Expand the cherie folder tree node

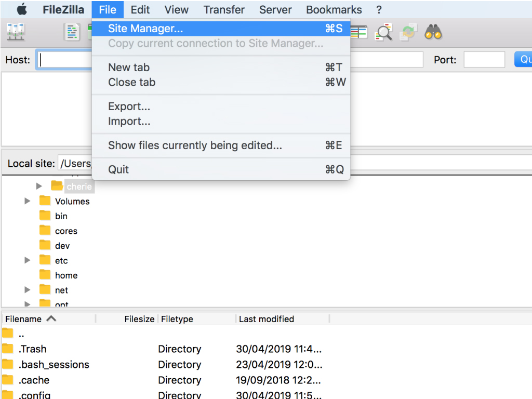click(39, 186)
